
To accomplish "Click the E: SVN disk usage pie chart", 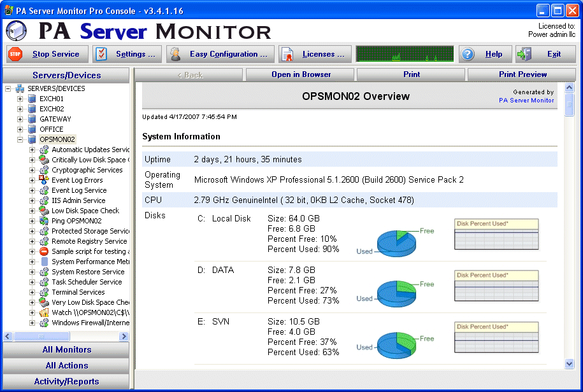I will 396,345.
